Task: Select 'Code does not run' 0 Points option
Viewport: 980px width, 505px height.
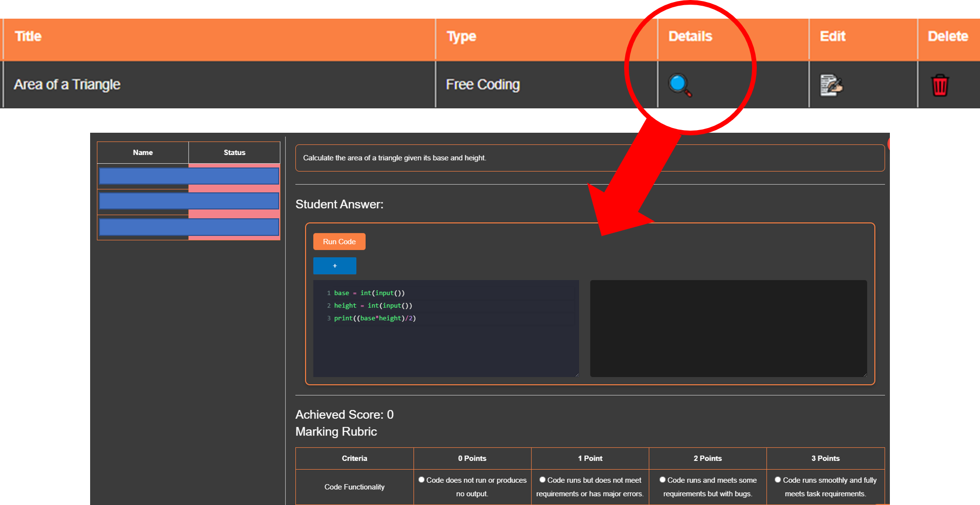Action: (x=422, y=480)
